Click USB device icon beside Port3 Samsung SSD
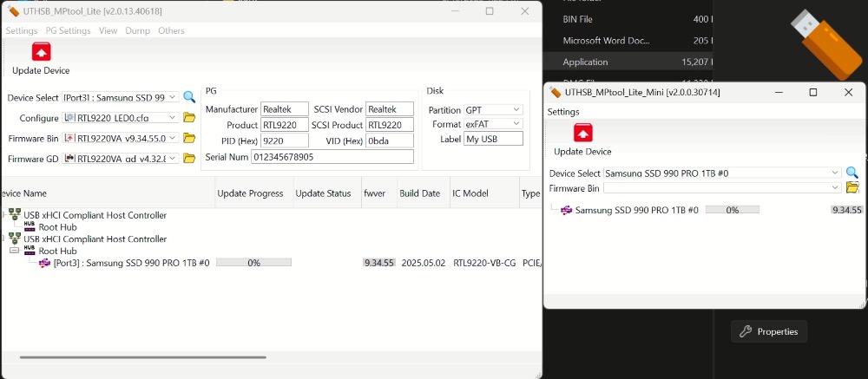The image size is (868, 379). (x=45, y=263)
